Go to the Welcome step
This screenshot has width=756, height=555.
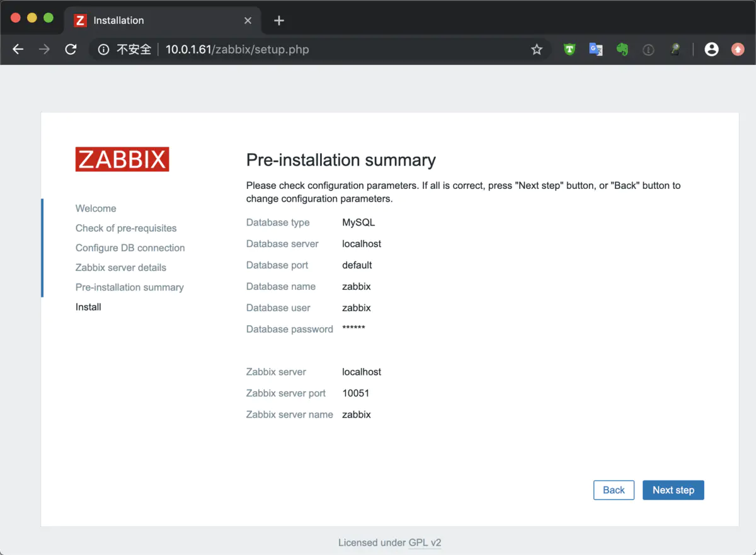[96, 209]
